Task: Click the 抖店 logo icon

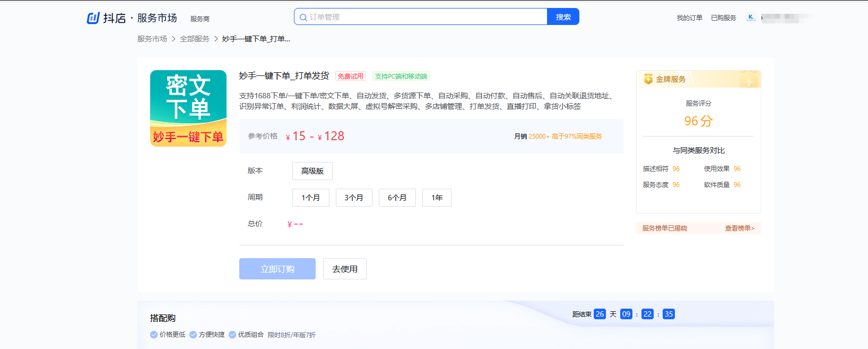Action: tap(93, 18)
